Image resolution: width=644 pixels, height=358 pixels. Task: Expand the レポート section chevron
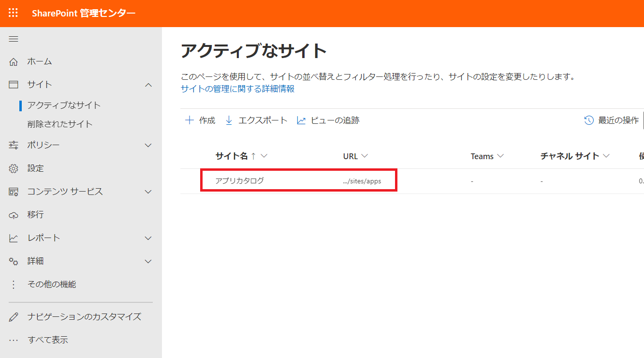(148, 238)
